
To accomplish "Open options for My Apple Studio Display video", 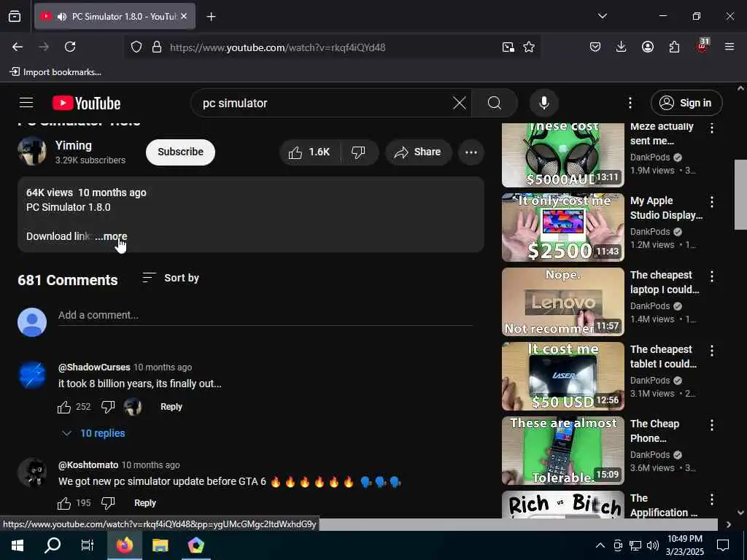I will [x=712, y=202].
